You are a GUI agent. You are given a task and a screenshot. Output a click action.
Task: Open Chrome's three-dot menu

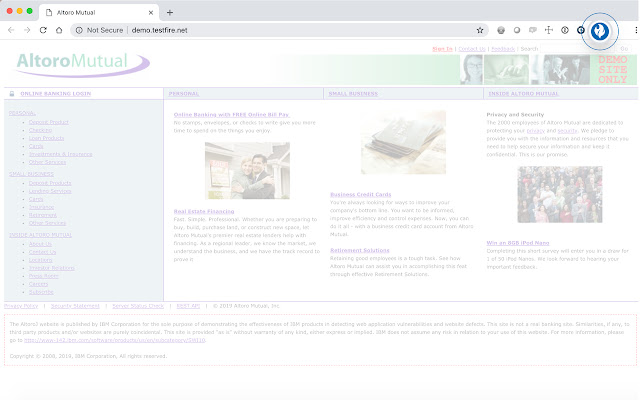pyautogui.click(x=636, y=30)
